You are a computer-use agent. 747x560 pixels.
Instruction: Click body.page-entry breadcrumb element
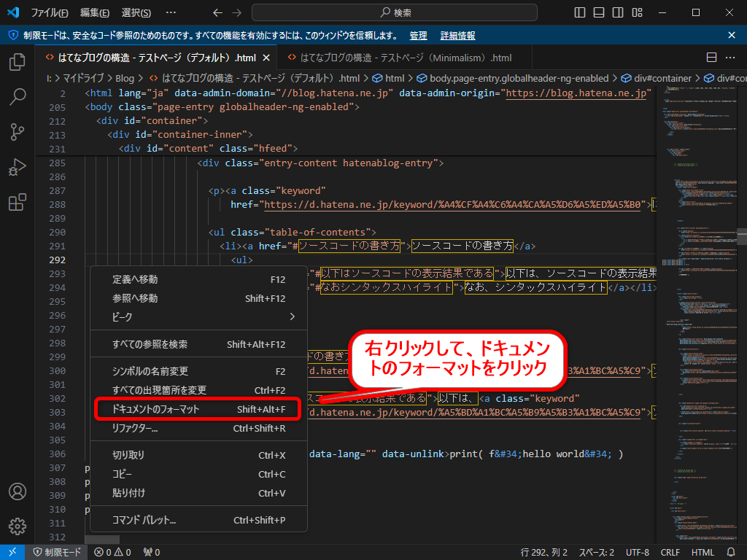(x=513, y=78)
